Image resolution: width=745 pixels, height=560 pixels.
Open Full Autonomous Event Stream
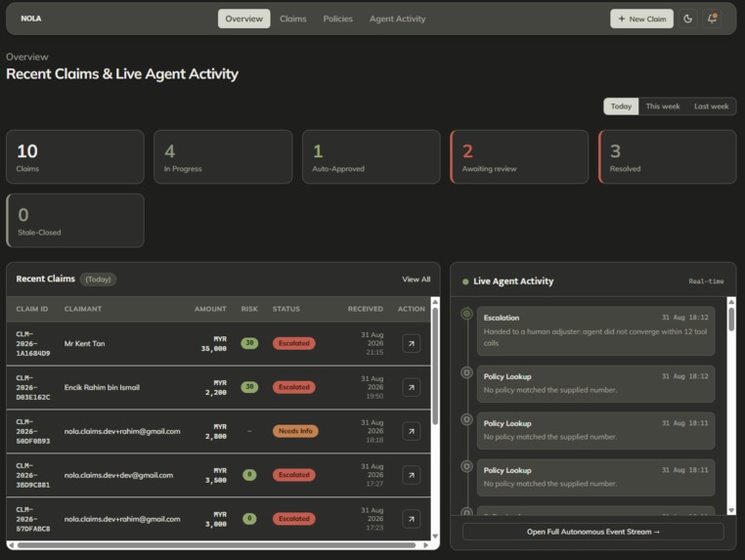592,532
